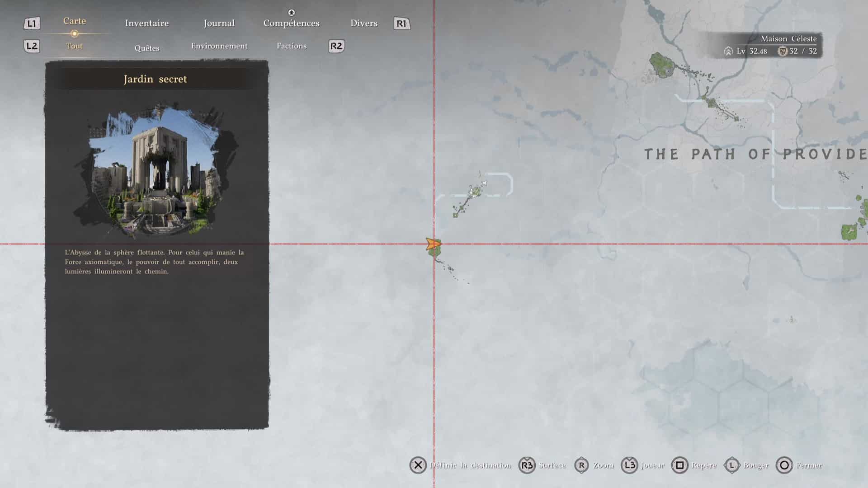Click the orange player arrow marker
The height and width of the screenshot is (488, 868).
(433, 244)
